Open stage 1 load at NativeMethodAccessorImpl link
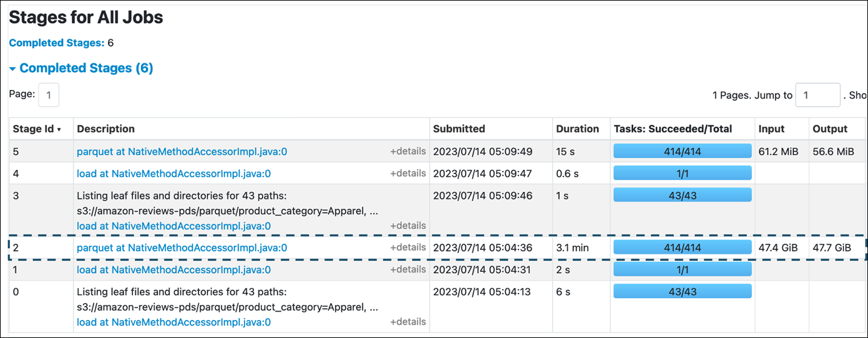The image size is (868, 338). coord(173,270)
